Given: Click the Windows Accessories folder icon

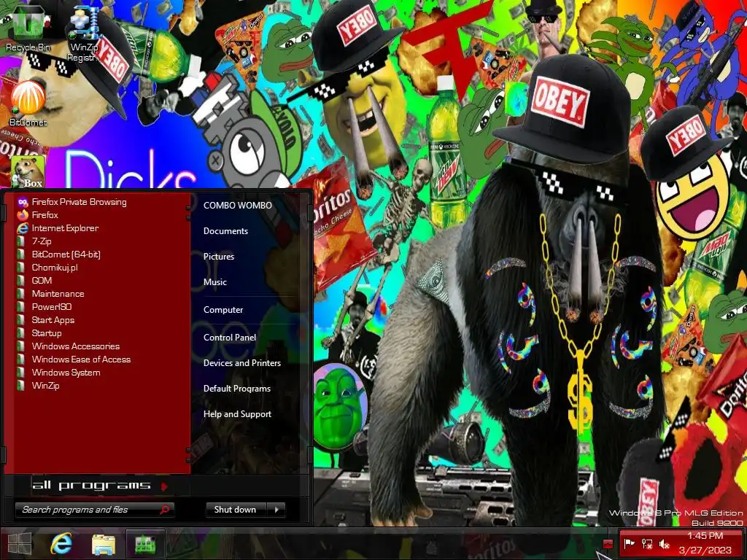Looking at the screenshot, I should coord(20,346).
